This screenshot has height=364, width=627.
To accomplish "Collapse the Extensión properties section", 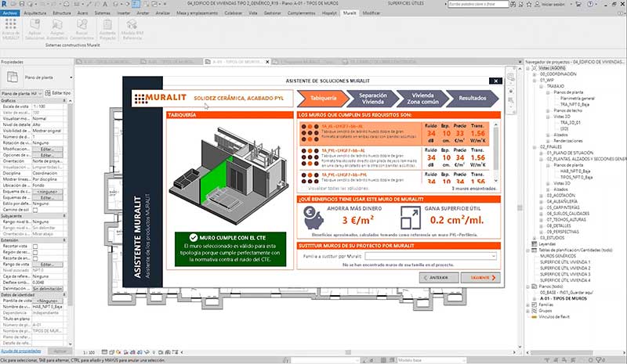I will 65,240.
